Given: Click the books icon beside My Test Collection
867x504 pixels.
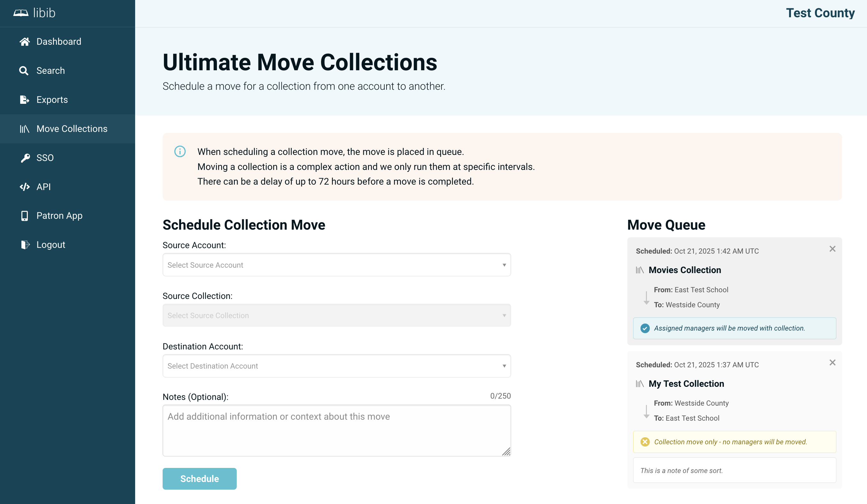Looking at the screenshot, I should 640,384.
